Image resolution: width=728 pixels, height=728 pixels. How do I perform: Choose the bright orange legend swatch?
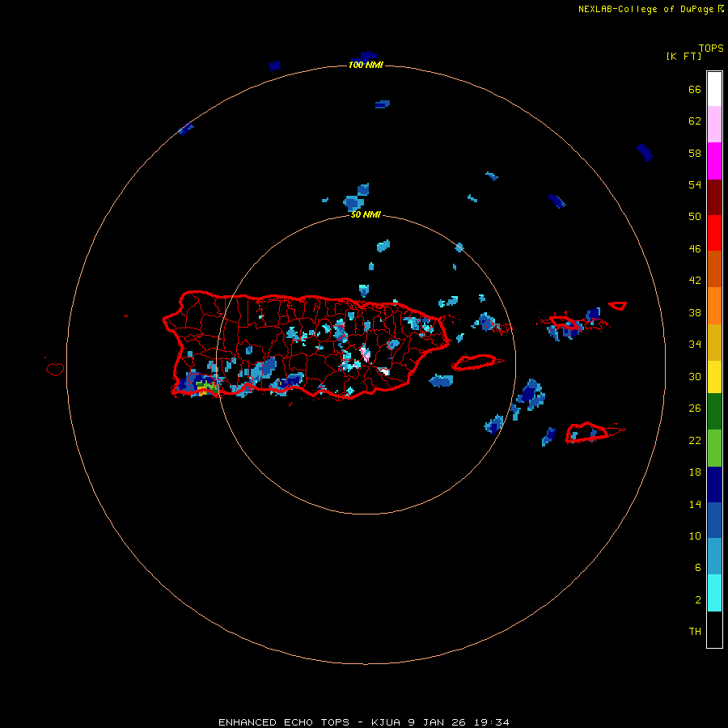click(714, 306)
